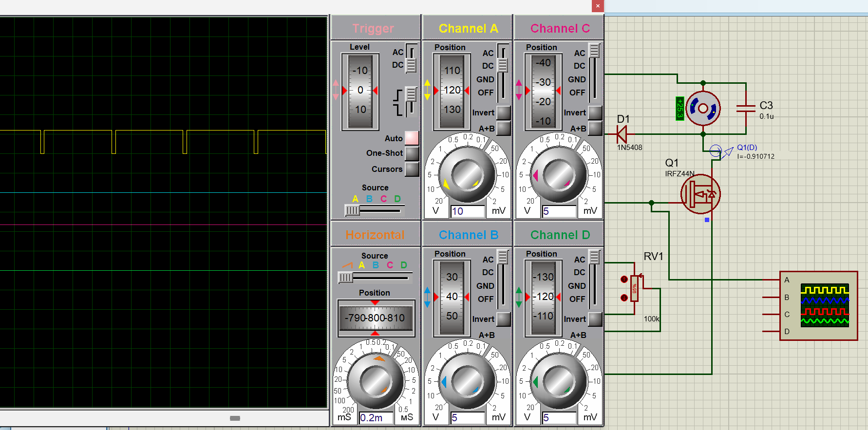Viewport: 868px width, 430px height.
Task: Click Horizontal Source channel slider
Action: coord(375,277)
